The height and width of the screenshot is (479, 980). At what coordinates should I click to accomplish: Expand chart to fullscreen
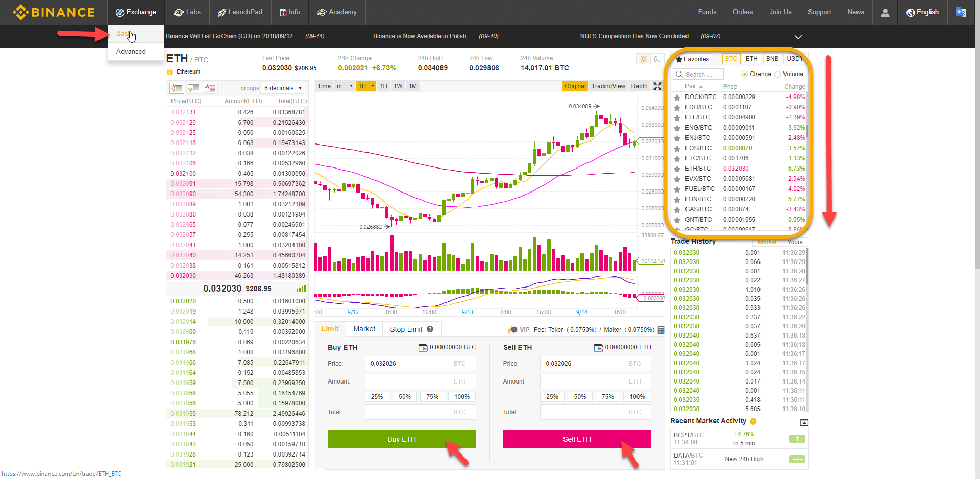pos(658,86)
